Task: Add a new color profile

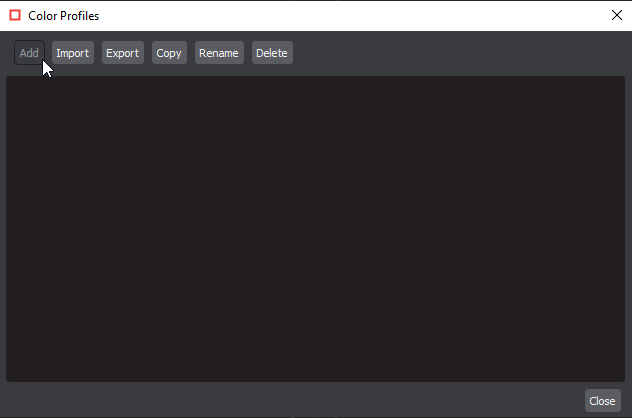Action: 29,53
